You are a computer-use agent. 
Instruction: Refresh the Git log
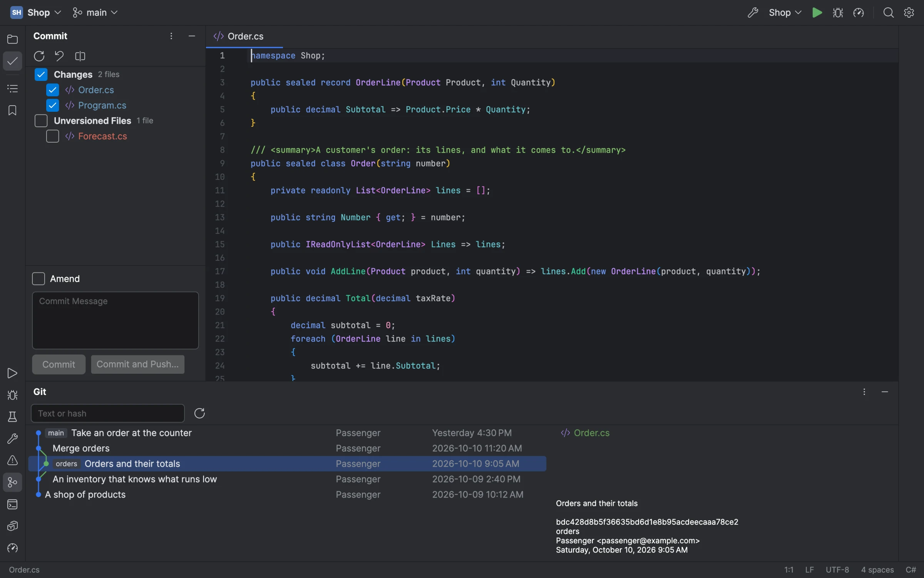pyautogui.click(x=199, y=413)
